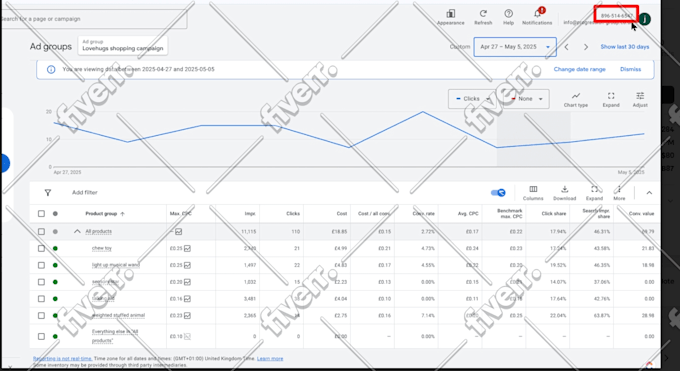
Task: Click the search for a page or campaign field
Action: (94, 19)
